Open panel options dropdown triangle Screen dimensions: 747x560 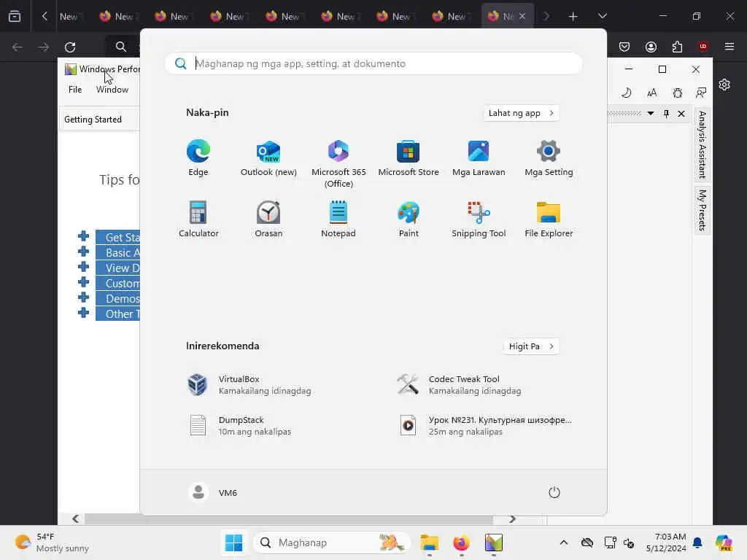650,113
